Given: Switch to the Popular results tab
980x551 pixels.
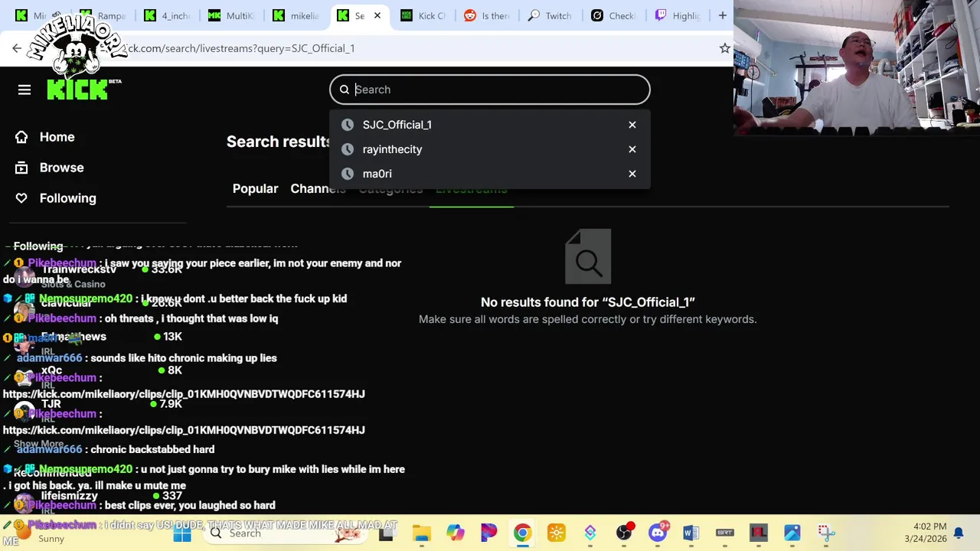Looking at the screenshot, I should point(255,188).
